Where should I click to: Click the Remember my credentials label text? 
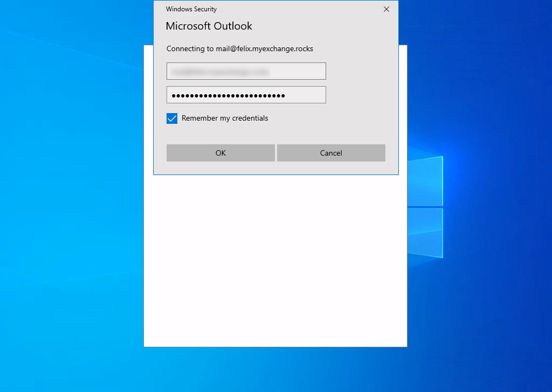225,118
